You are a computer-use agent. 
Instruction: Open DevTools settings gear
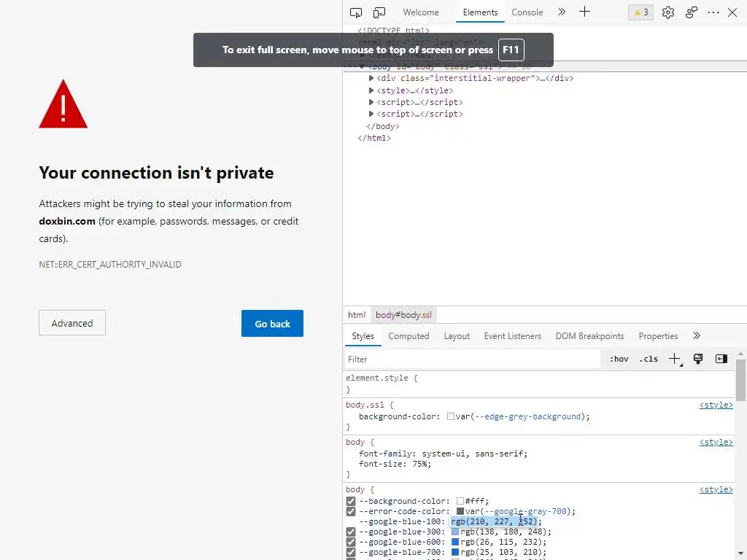(x=668, y=12)
